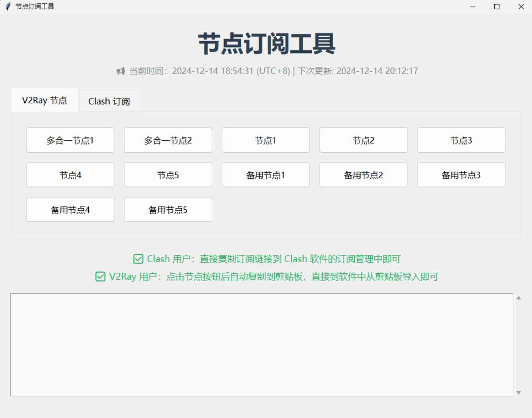The image size is (532, 418).
Task: Click the 当前时间 status line text
Action: [x=273, y=71]
